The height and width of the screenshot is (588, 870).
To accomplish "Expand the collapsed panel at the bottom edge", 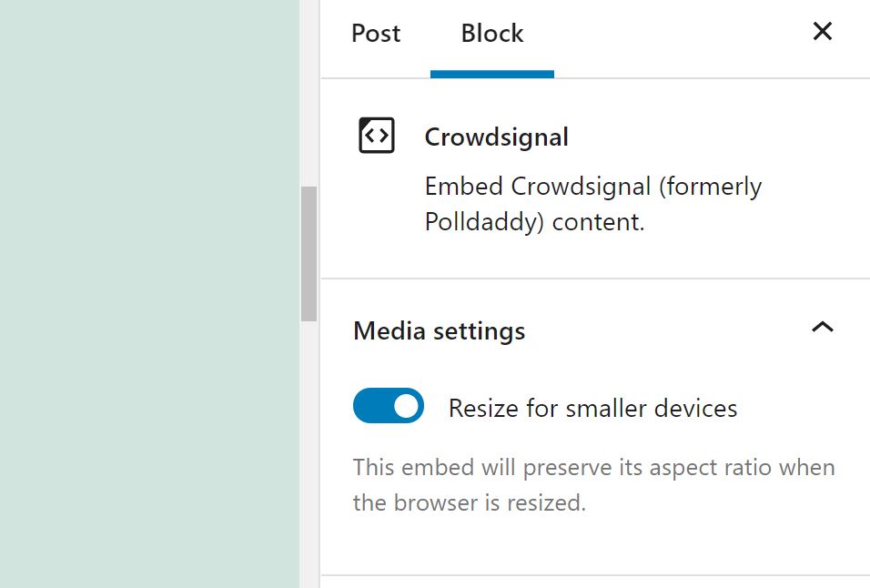I will point(592,583).
